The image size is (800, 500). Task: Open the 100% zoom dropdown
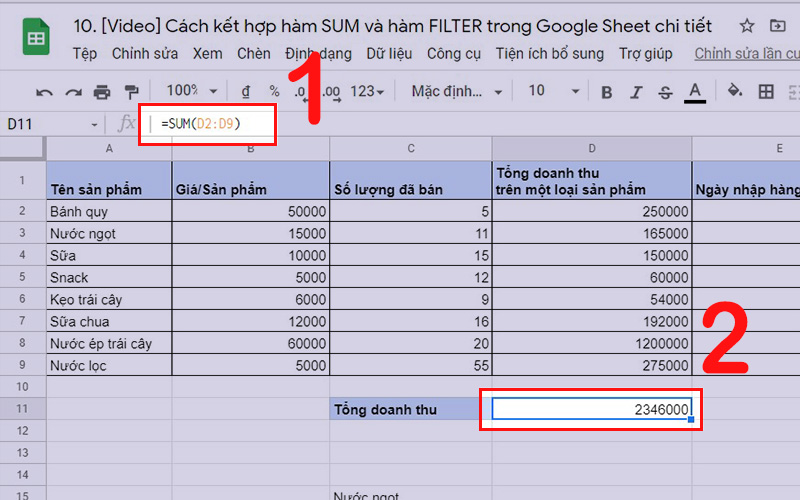[x=190, y=91]
